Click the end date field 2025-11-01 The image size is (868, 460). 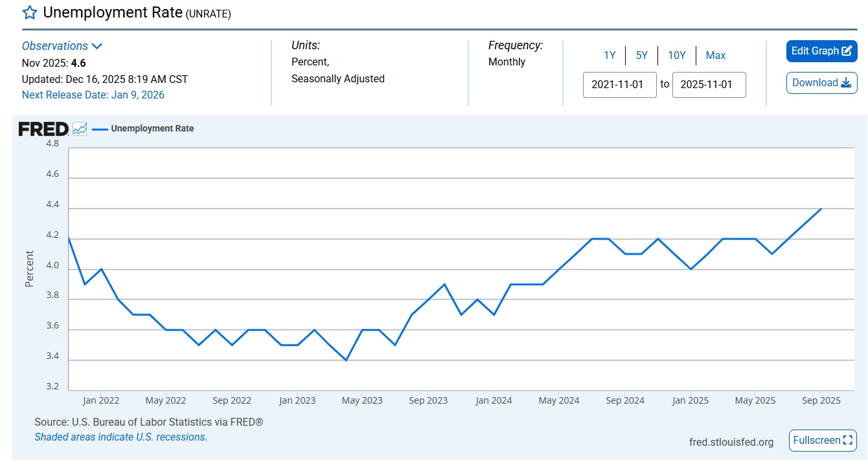tap(709, 85)
